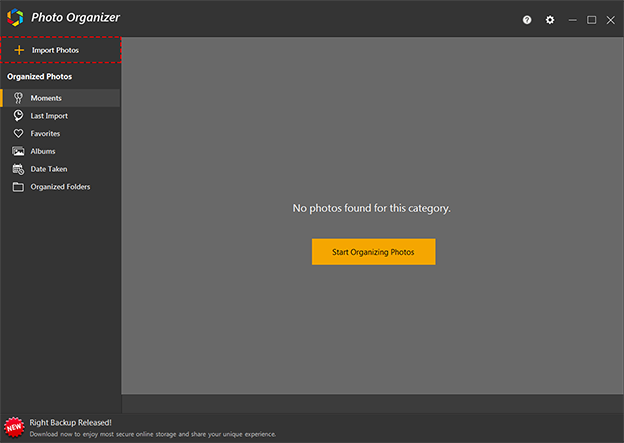Click the Import Photos button label

pyautogui.click(x=55, y=50)
